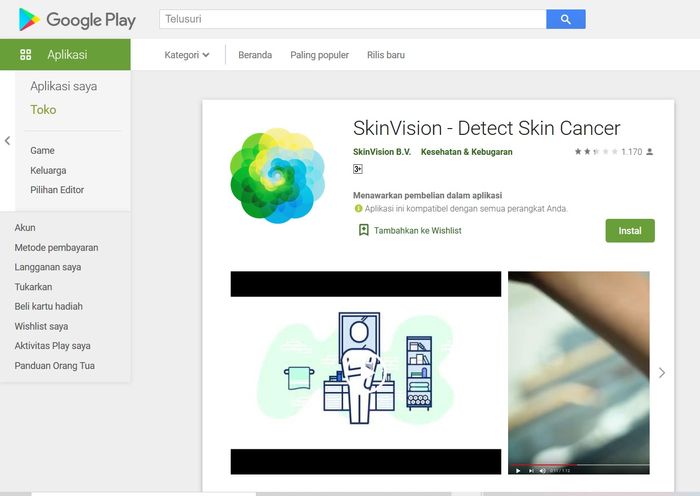Open Langganan saya
Screen dimensions: 700x496
point(48,267)
